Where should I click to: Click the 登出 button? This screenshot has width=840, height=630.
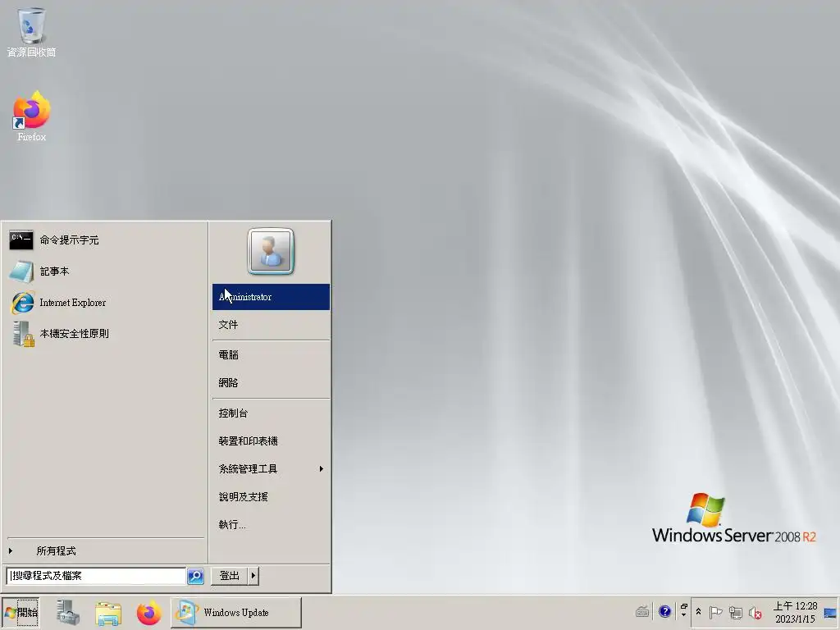point(230,576)
